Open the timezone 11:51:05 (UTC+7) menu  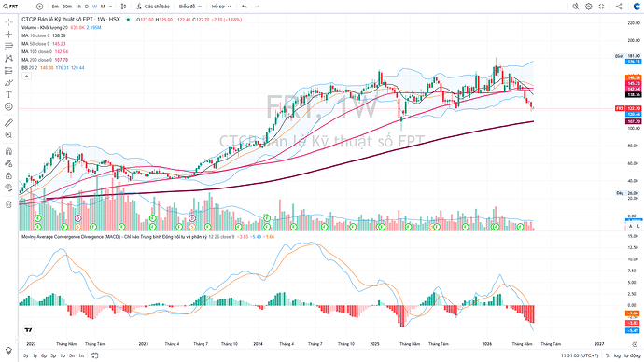click(580, 355)
